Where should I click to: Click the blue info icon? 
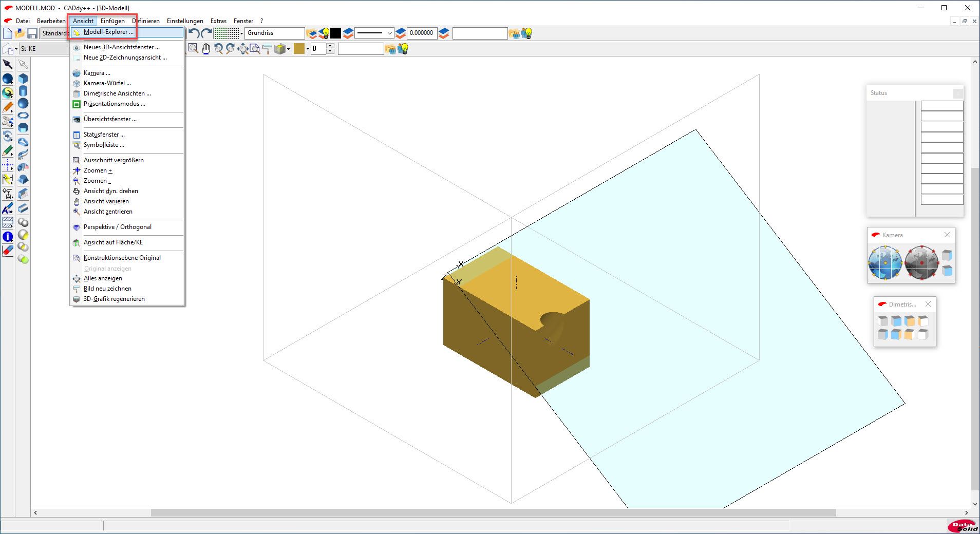tap(8, 237)
